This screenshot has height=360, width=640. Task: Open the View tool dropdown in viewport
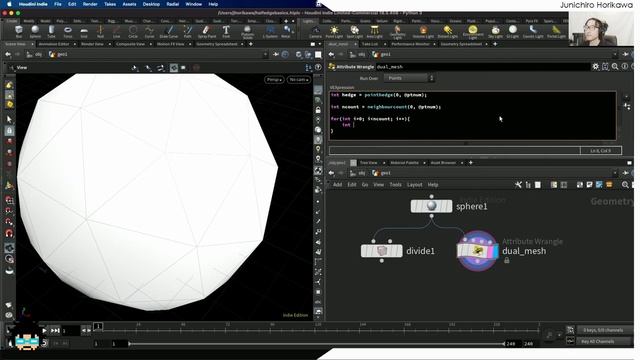coord(19,67)
